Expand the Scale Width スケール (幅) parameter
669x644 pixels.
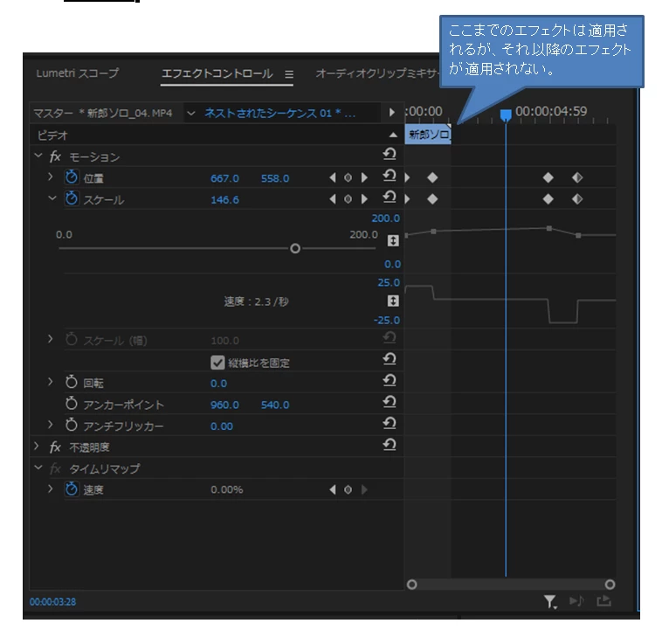(51, 339)
